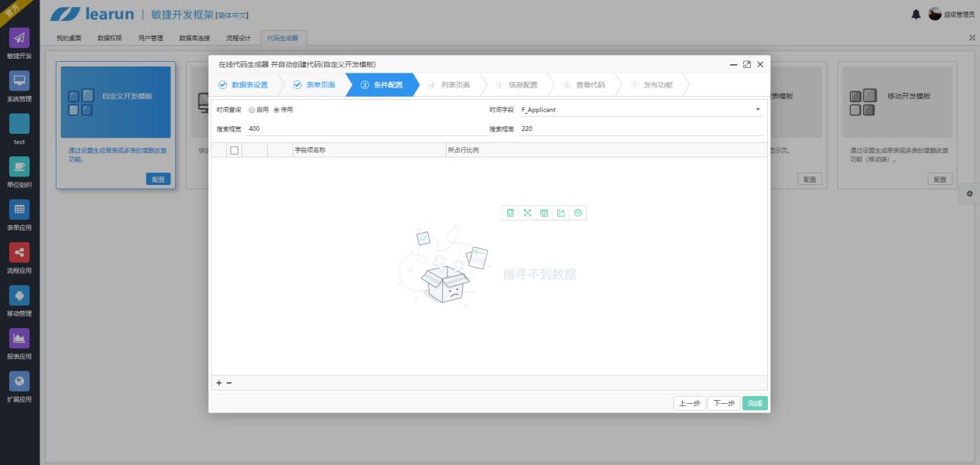Click the green share icon in floating toolbar
Viewport: 980px width, 465px height.
click(561, 213)
